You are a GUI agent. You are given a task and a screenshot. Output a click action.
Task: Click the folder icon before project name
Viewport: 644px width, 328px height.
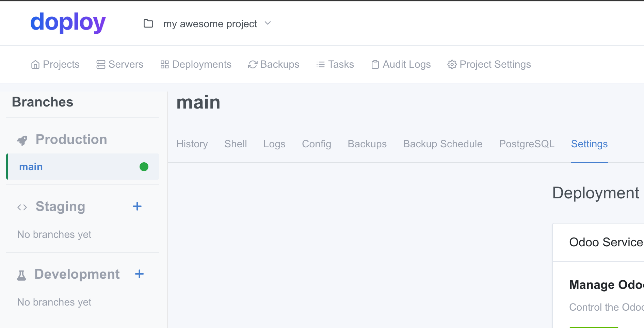click(148, 23)
